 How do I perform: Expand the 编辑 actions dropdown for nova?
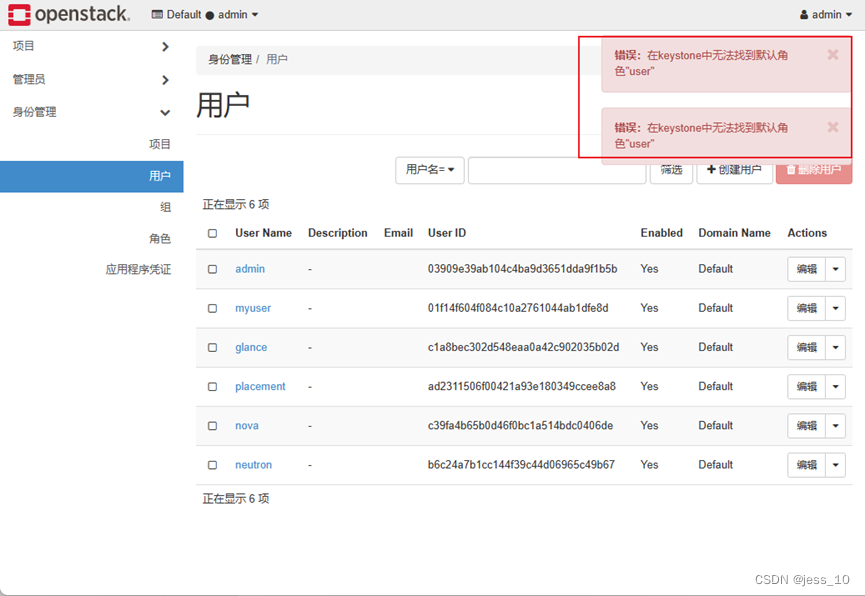834,425
